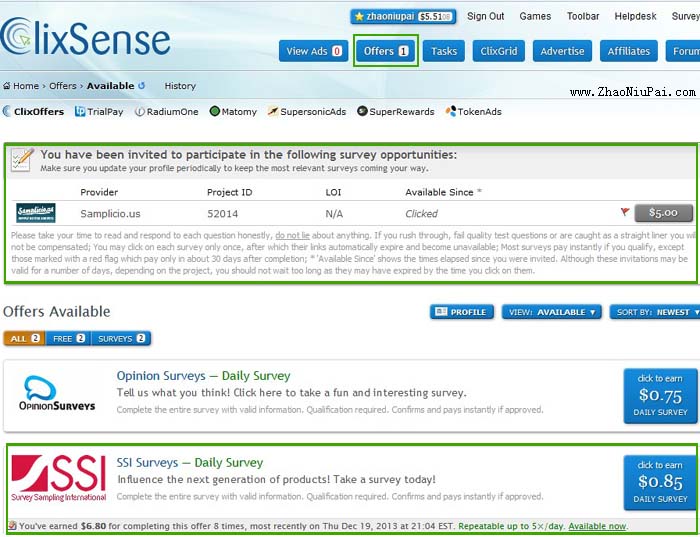Open the Advertise tab
700x537 pixels.
562,51
